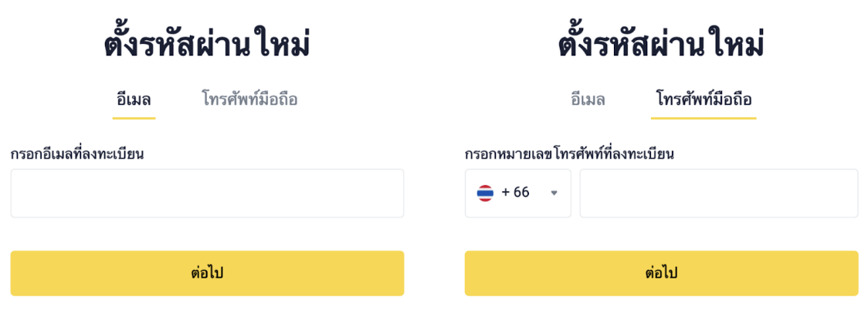Click the กรอกหมายเลขโทรศัพท์ที่ลงทะเบียน label
The width and height of the screenshot is (868, 310).
[569, 153]
